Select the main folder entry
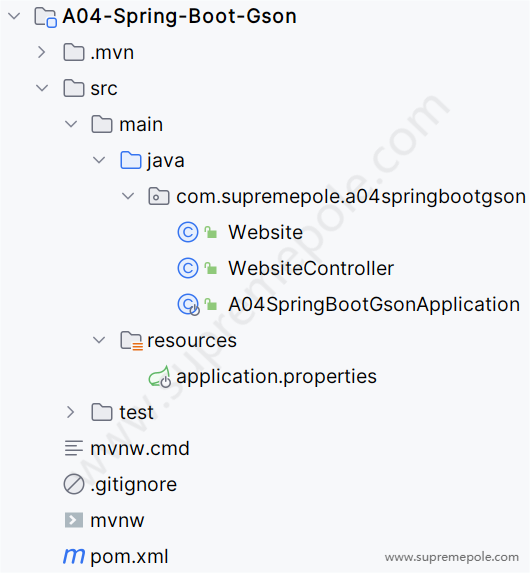Screen dimensions: 530x573 pos(141,124)
